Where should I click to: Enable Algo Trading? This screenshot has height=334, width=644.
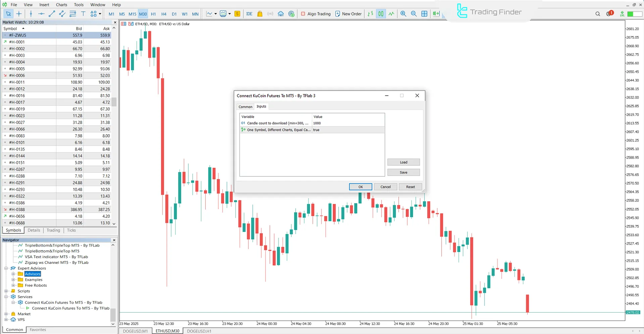315,14
